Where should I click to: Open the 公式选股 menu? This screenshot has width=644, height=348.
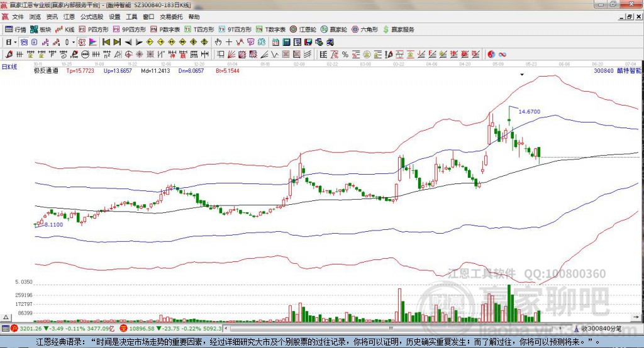[92, 17]
